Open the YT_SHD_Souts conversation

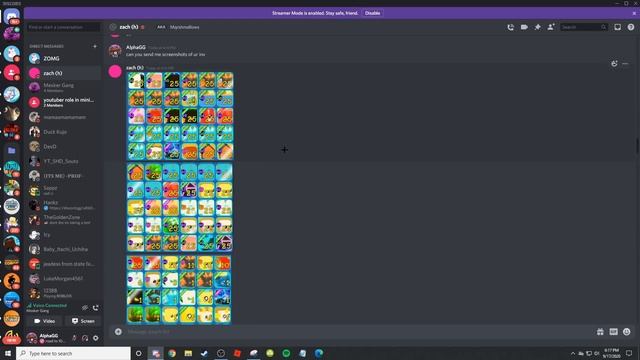tap(64, 161)
